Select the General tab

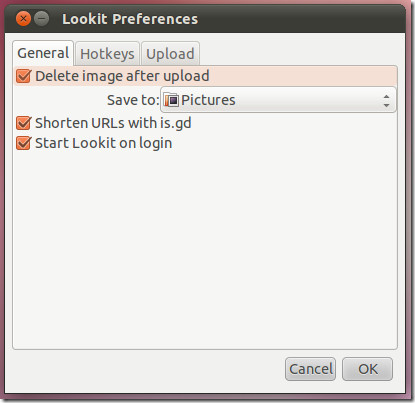pos(43,53)
